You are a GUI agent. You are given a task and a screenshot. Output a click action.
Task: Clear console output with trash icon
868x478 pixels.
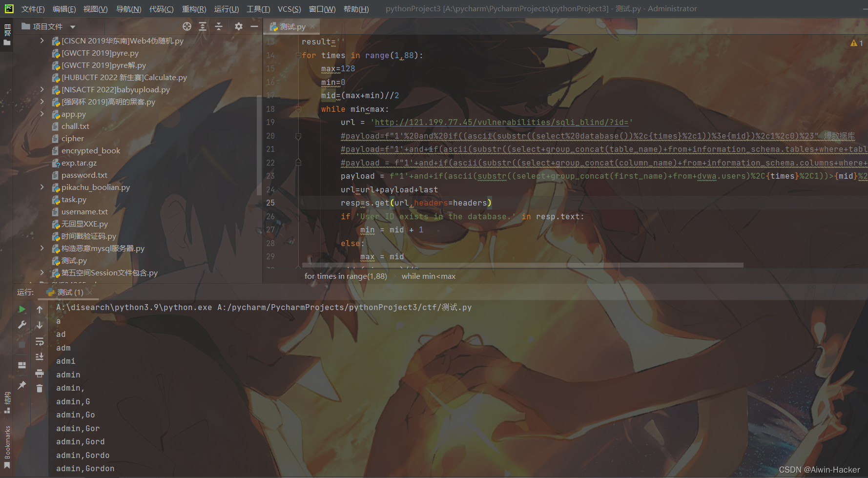[x=40, y=389]
